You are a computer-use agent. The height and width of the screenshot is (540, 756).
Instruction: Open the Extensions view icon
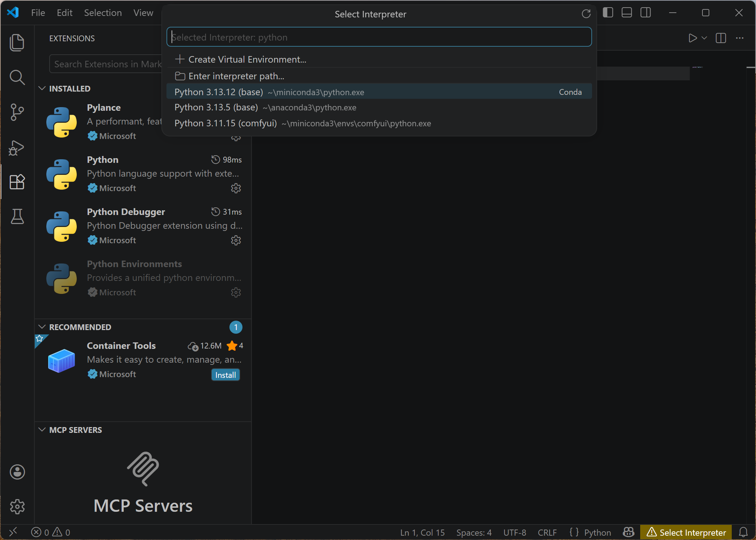[17, 182]
